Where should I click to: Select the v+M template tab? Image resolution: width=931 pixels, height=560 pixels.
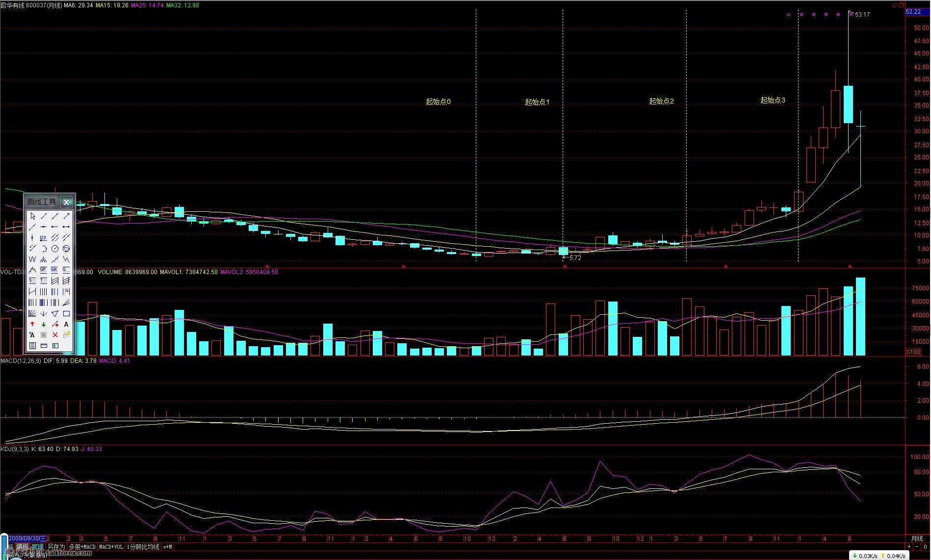(x=168, y=547)
